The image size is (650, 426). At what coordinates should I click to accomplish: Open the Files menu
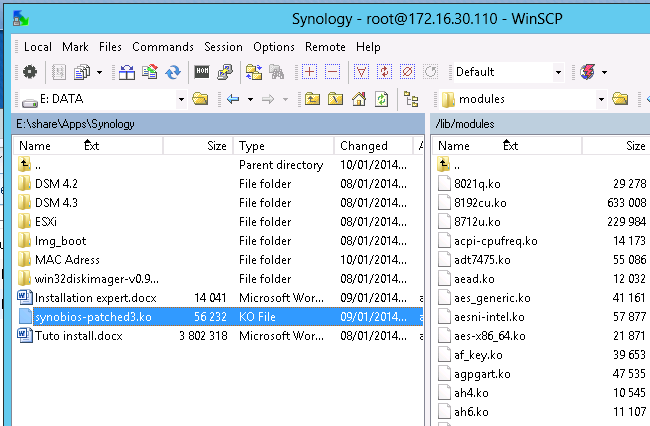pyautogui.click(x=110, y=47)
